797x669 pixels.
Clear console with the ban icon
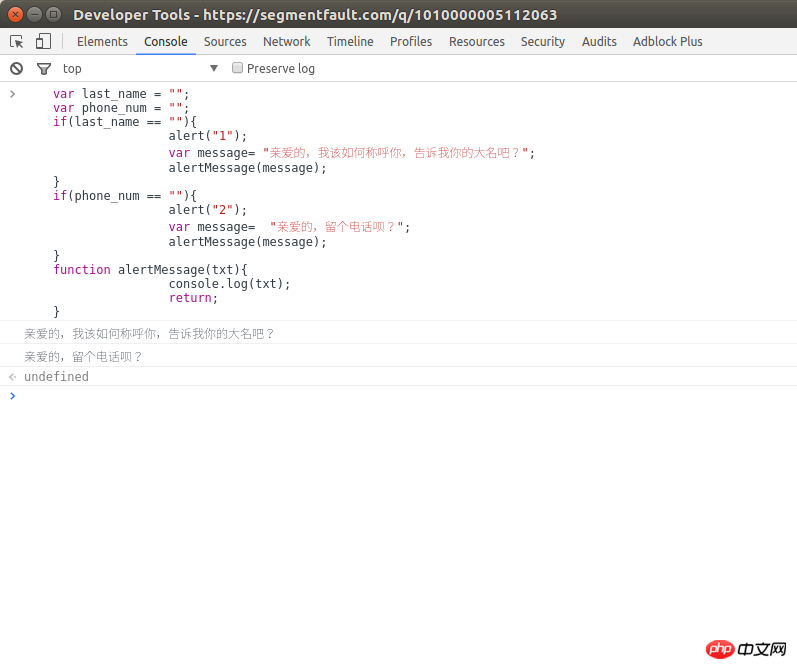tap(16, 68)
